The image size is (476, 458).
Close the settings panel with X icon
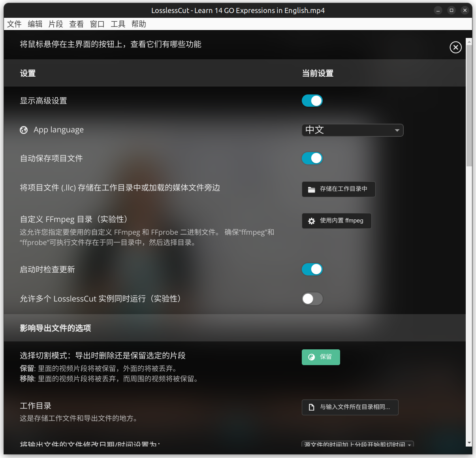[455, 47]
